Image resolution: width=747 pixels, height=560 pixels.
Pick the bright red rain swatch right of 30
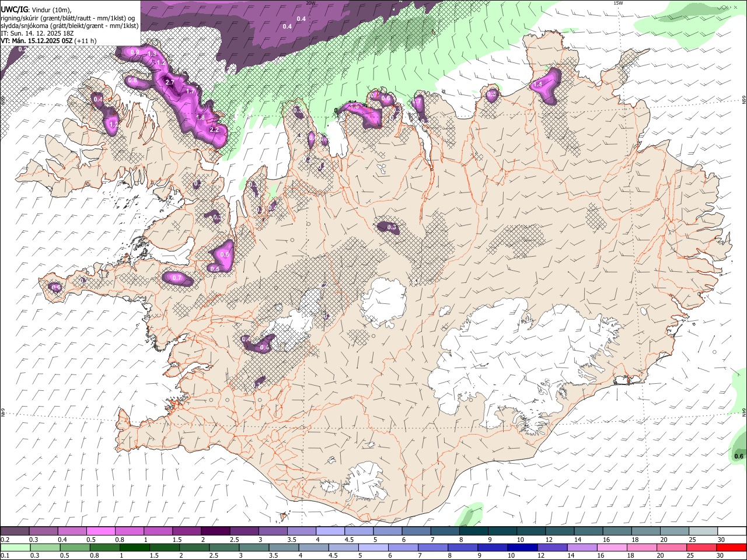point(731,548)
